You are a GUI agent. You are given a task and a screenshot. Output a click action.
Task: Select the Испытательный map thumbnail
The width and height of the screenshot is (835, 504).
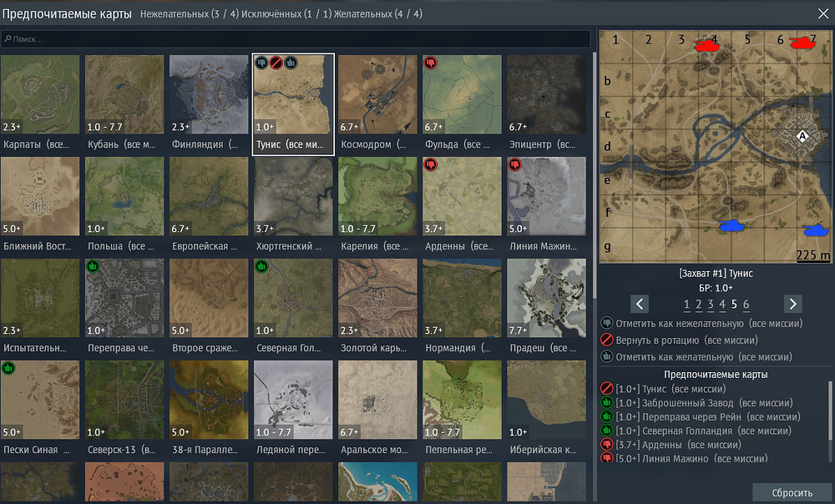click(x=40, y=298)
